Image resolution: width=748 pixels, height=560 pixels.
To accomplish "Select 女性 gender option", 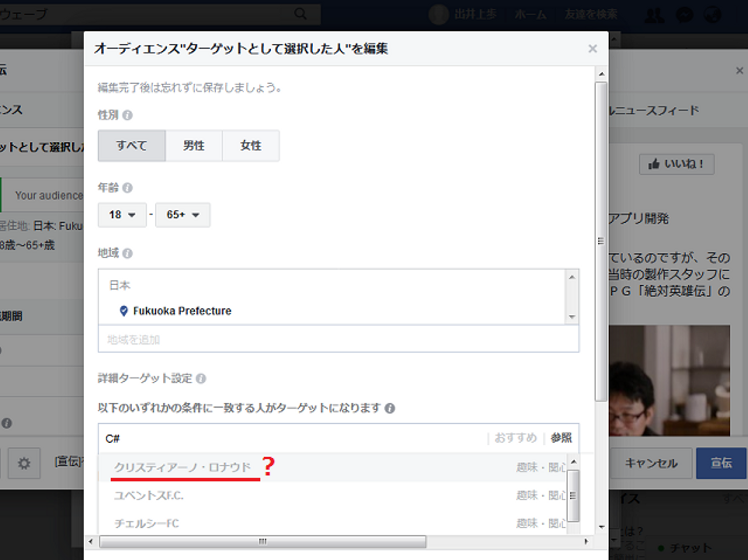I will [x=251, y=145].
